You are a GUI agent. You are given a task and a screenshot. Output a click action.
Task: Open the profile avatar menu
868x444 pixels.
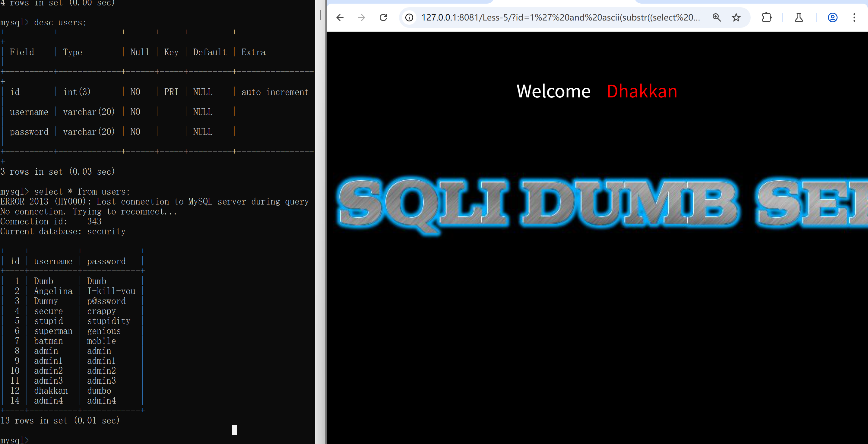click(832, 17)
